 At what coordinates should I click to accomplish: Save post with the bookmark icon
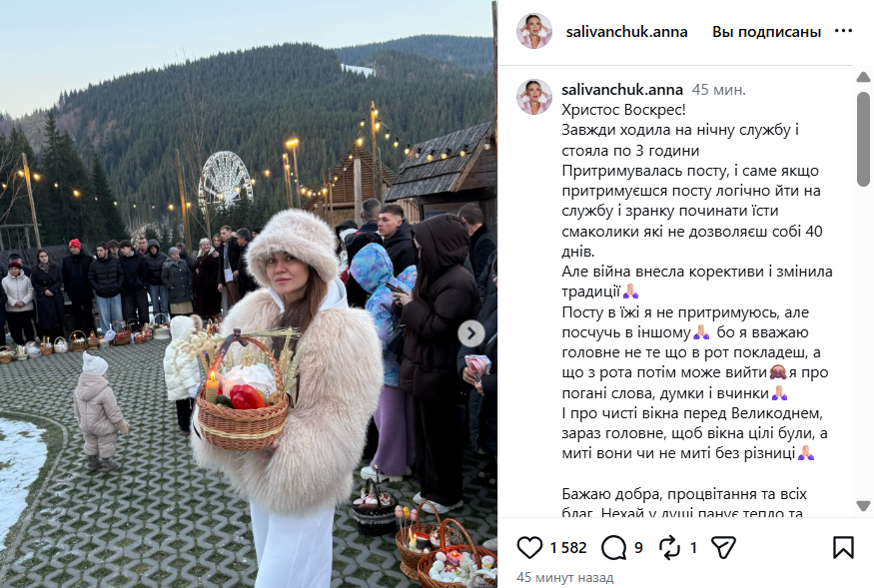tap(843, 547)
